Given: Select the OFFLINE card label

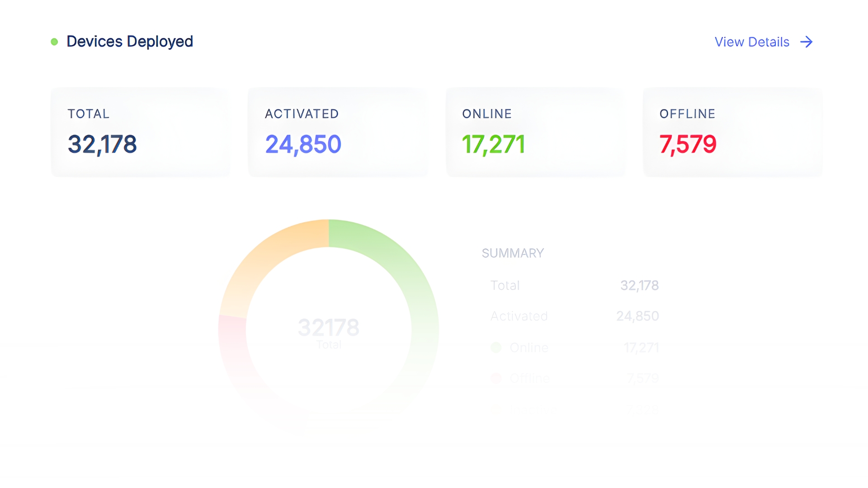Looking at the screenshot, I should coord(687,114).
